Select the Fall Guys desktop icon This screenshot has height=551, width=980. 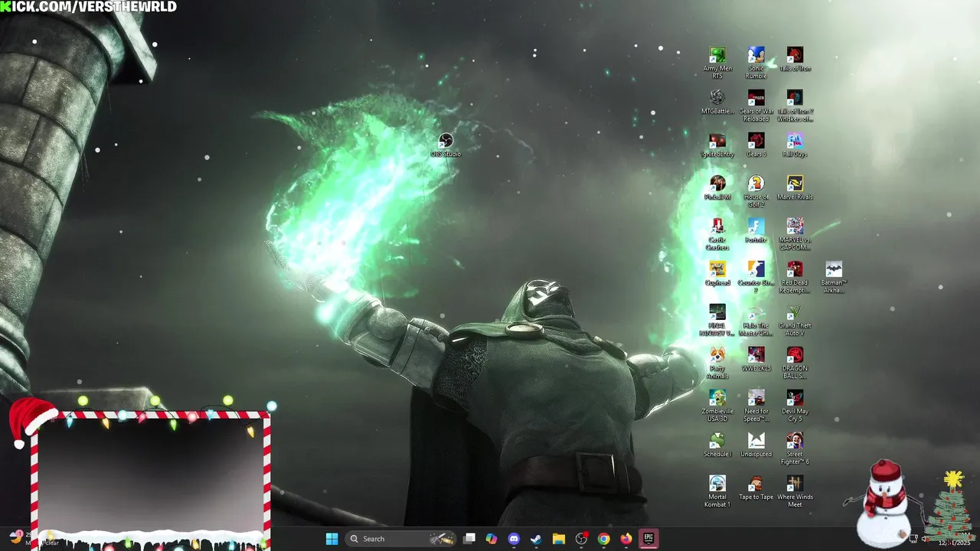795,145
